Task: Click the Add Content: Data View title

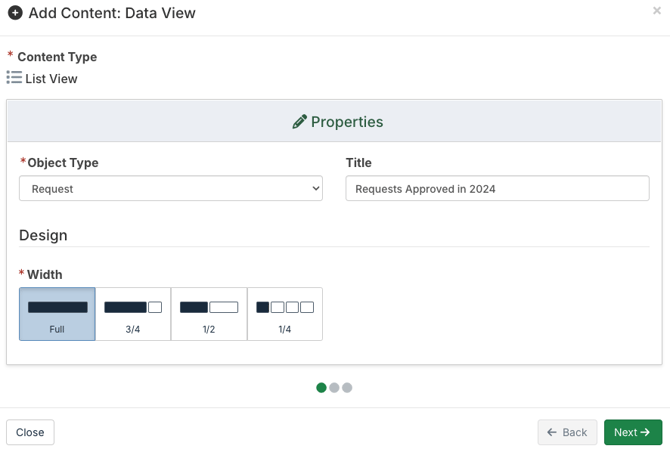Action: click(112, 13)
